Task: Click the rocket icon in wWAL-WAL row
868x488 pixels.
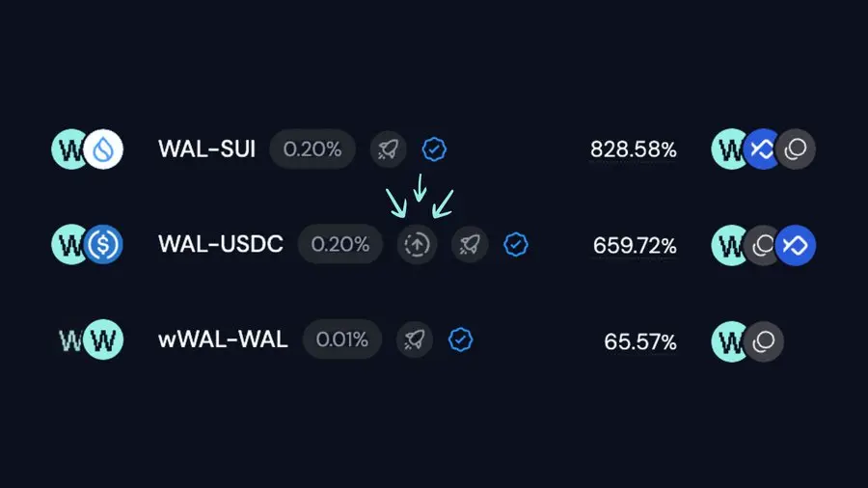Action: [x=414, y=339]
